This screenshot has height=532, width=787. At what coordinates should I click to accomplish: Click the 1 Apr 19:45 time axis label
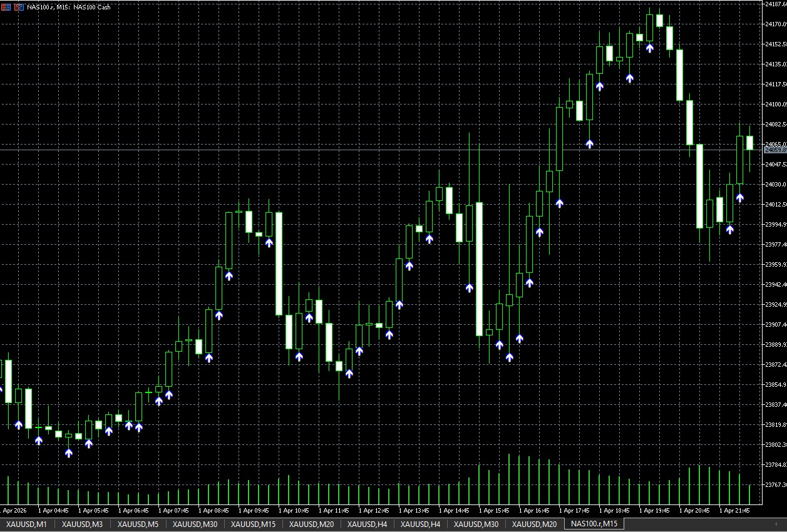tap(657, 511)
